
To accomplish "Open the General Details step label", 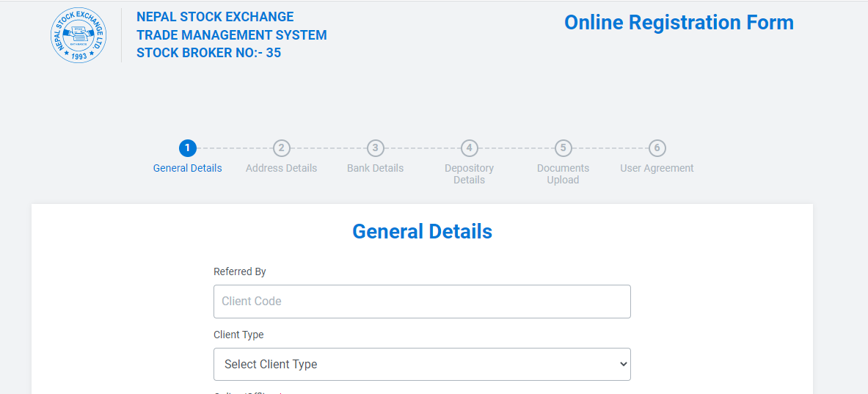I will point(188,168).
